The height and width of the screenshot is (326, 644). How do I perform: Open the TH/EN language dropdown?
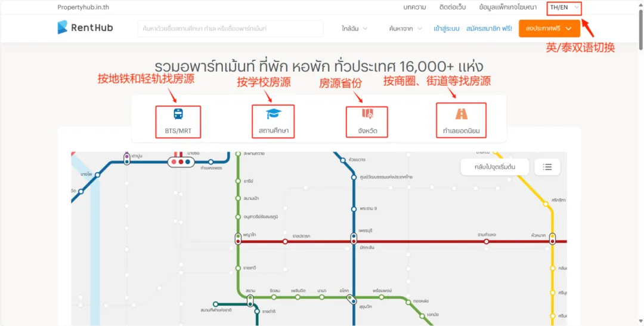click(x=564, y=7)
